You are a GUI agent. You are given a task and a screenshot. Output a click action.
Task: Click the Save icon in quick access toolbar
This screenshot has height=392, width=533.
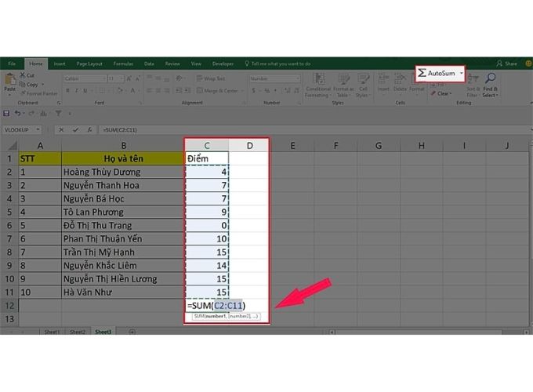point(6,114)
